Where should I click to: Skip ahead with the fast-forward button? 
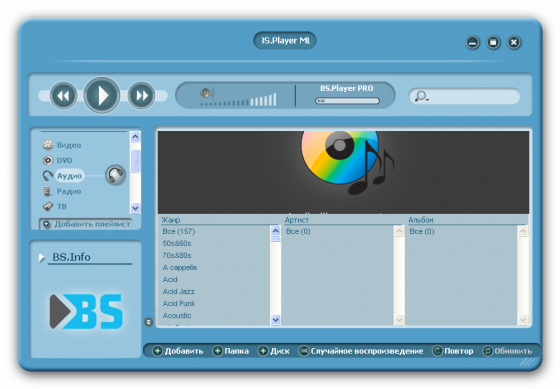tap(141, 95)
